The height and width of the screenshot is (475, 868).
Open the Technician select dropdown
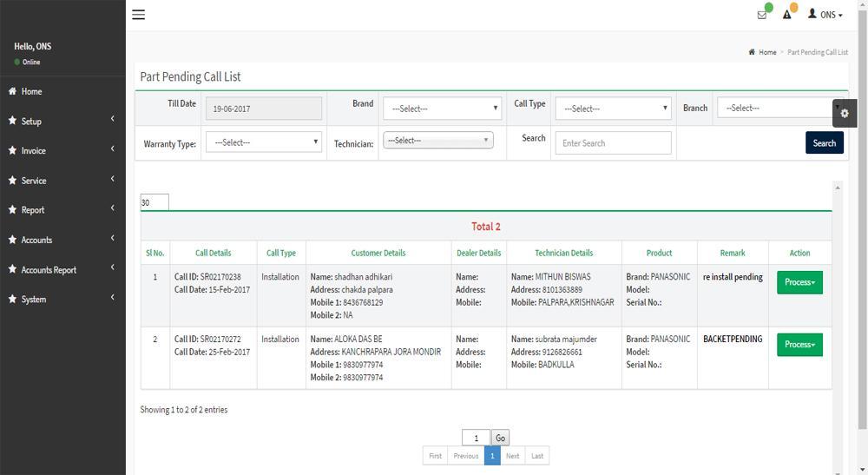(x=437, y=140)
